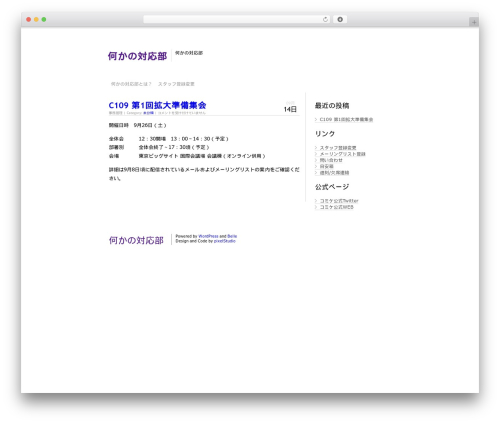
Task: Open the スタッフ登録変更 sidebar link
Action: [338, 148]
